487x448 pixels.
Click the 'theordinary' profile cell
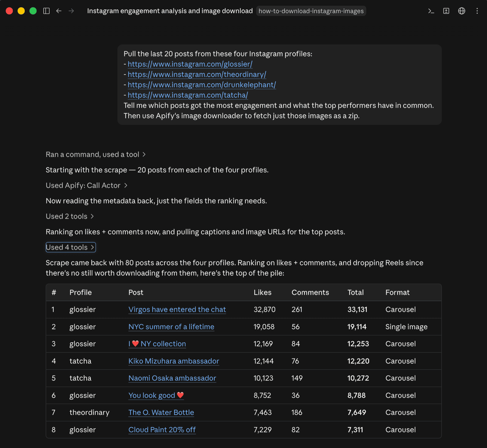(89, 412)
